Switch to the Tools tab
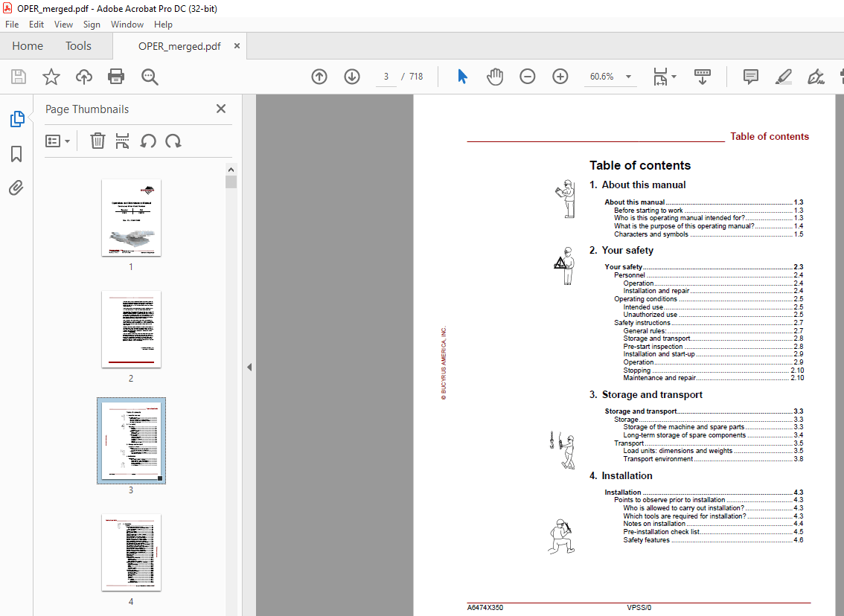844x616 pixels. [x=78, y=46]
